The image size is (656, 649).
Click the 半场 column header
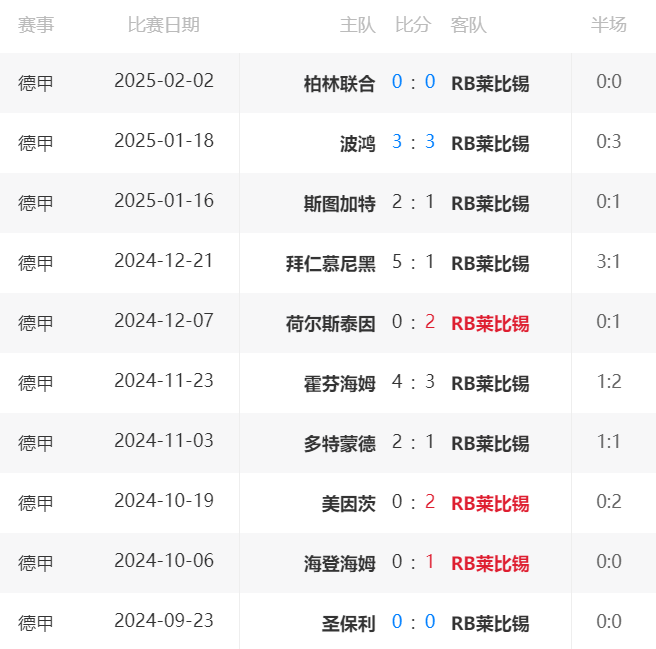click(x=609, y=25)
